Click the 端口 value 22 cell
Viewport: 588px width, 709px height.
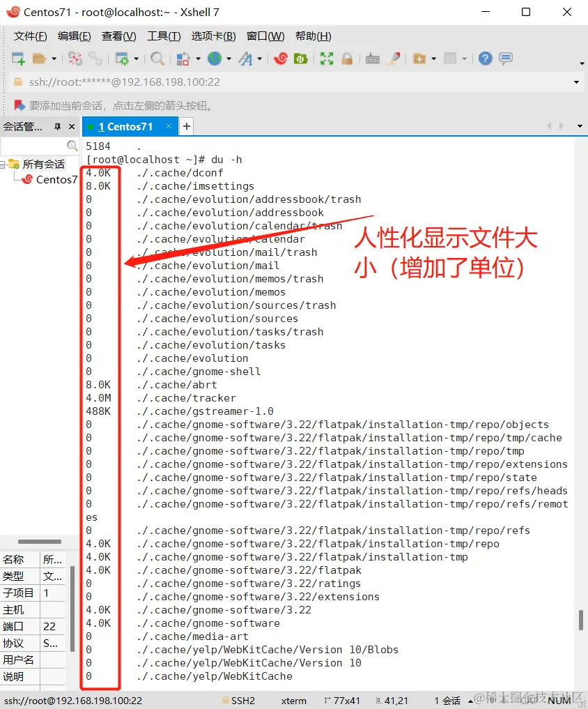pyautogui.click(x=52, y=626)
